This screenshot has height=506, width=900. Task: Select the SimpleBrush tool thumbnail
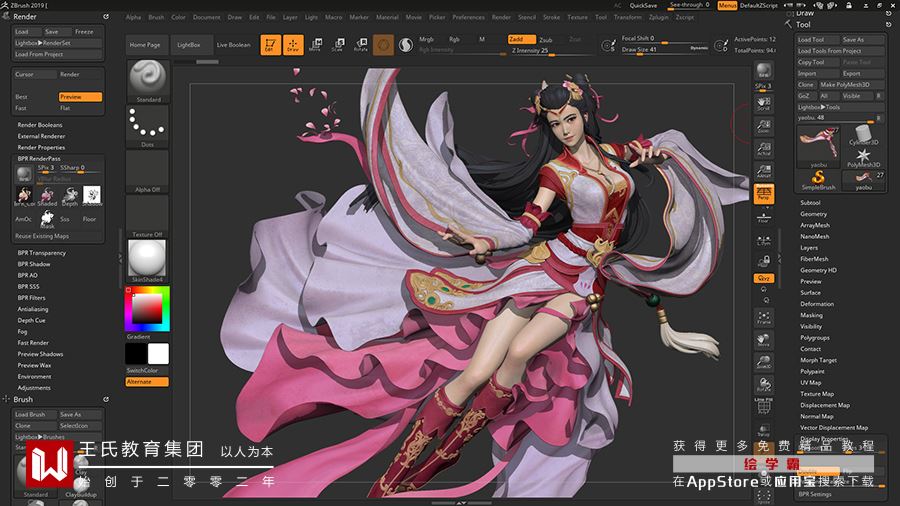(818, 180)
